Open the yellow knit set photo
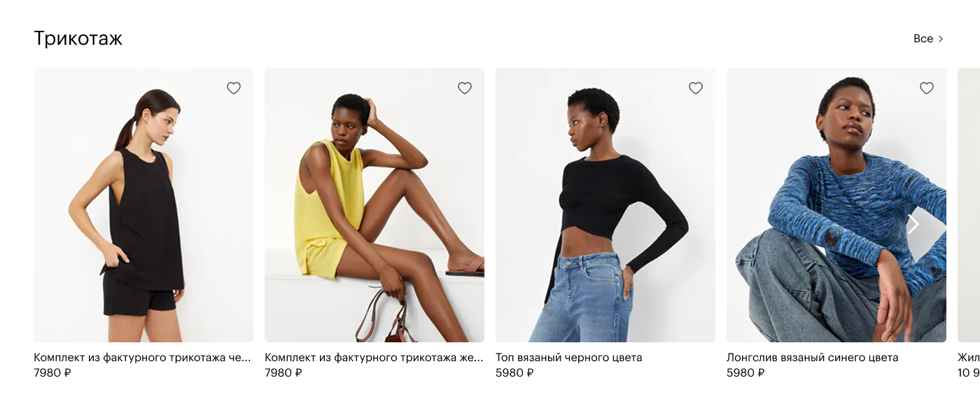Image resolution: width=980 pixels, height=413 pixels. point(374,205)
